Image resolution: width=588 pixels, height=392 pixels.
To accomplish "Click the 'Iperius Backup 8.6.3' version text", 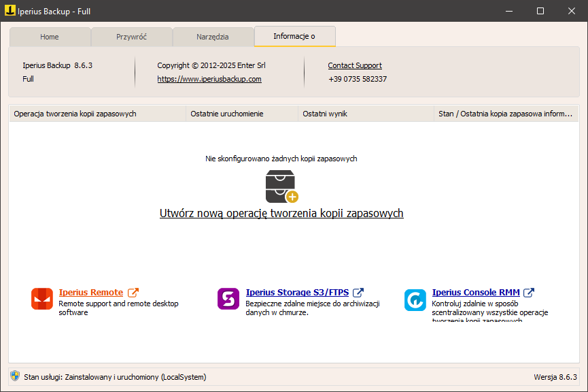I will point(57,65).
